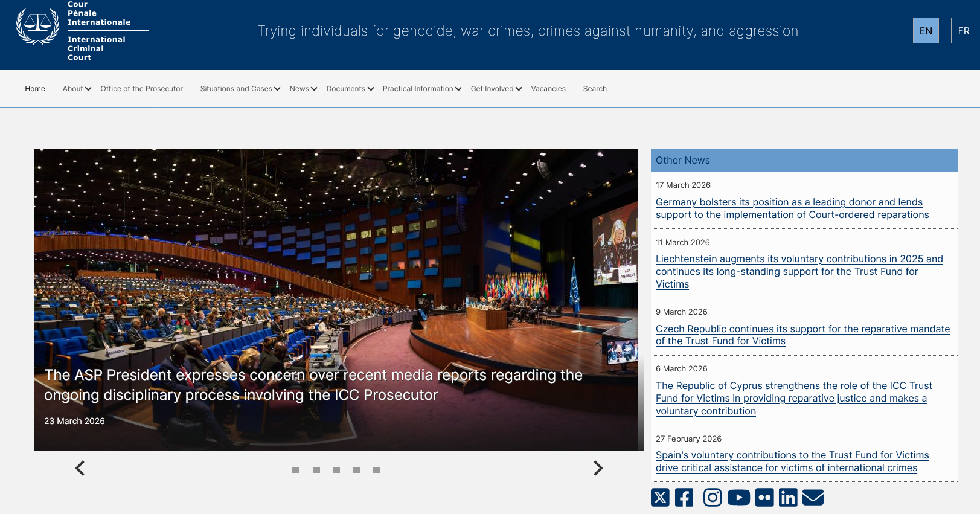
Task: Open the YouTube social icon
Action: point(738,497)
